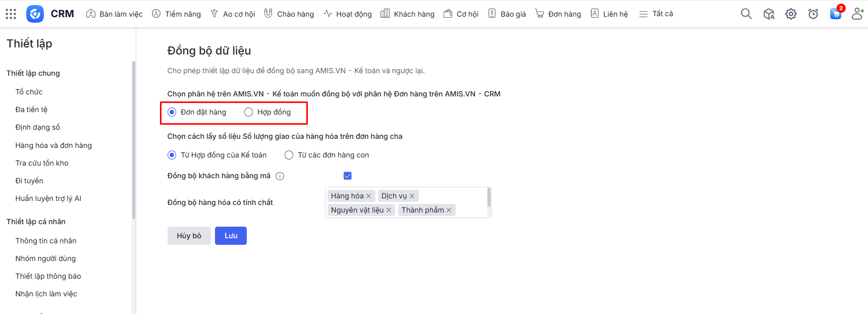Select Từ các đơn hàng con option
The width and height of the screenshot is (868, 314).
pyautogui.click(x=289, y=155)
